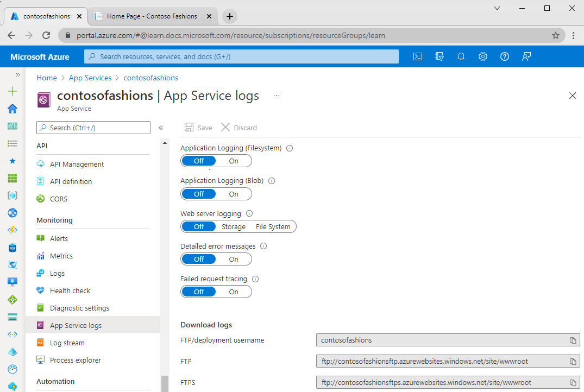Expand the left portal menu chevrons
The image size is (584, 392).
17,75
